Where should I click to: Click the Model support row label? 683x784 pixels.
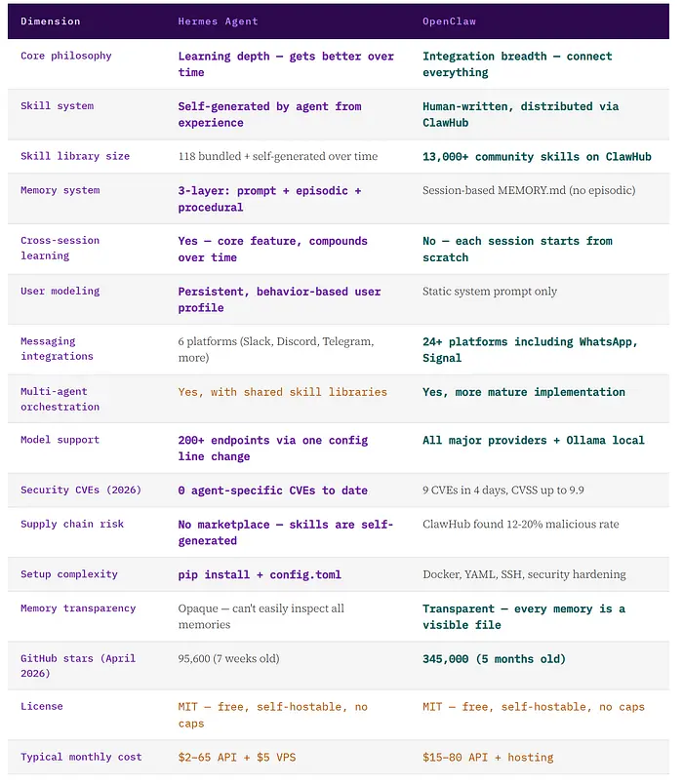click(60, 440)
